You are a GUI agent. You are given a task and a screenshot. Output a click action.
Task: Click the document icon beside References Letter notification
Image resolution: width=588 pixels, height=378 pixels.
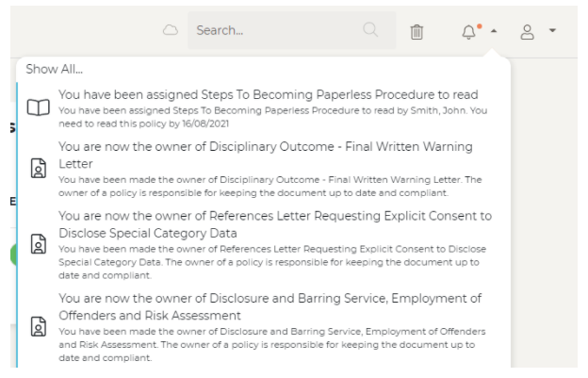[x=38, y=244]
